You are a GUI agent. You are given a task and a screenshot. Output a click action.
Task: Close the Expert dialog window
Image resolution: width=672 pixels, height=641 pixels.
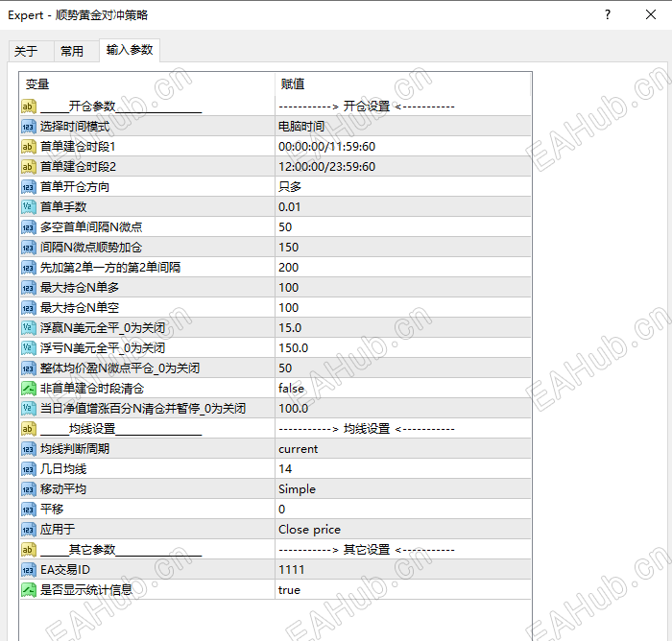(651, 15)
